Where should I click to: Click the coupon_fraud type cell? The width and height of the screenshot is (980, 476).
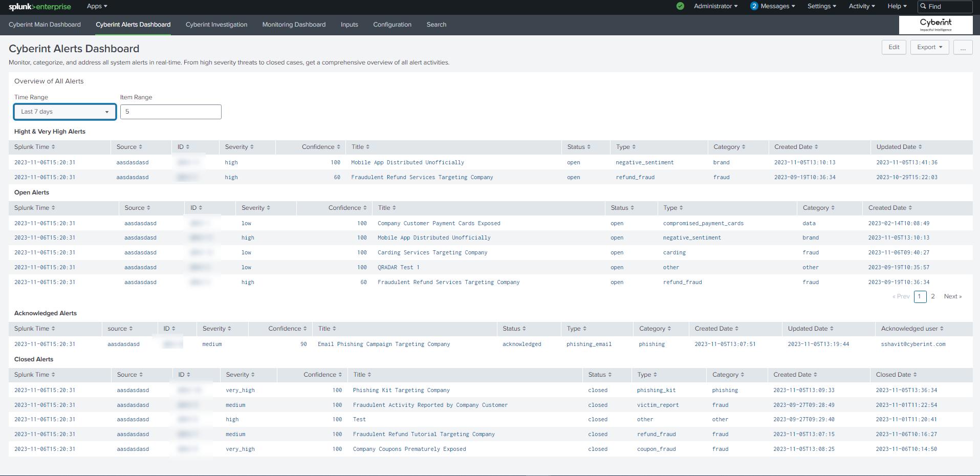tap(656, 449)
